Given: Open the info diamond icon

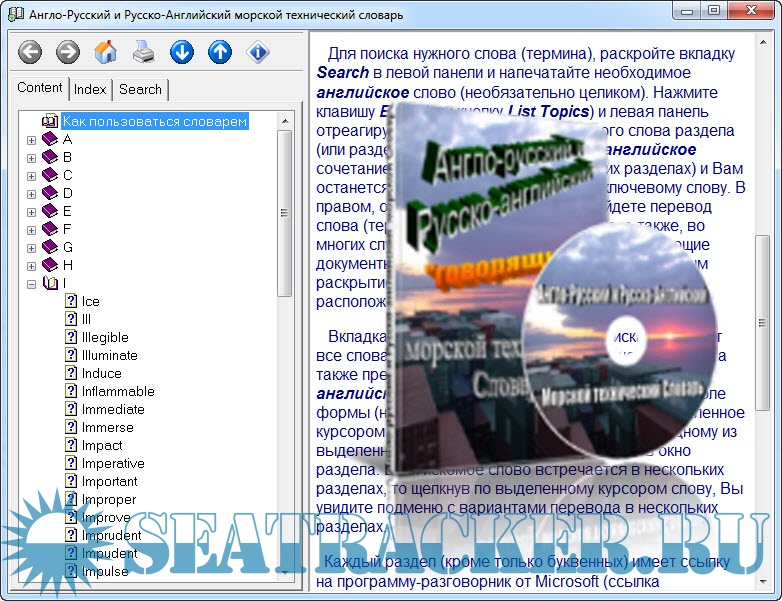Looking at the screenshot, I should coord(258,52).
